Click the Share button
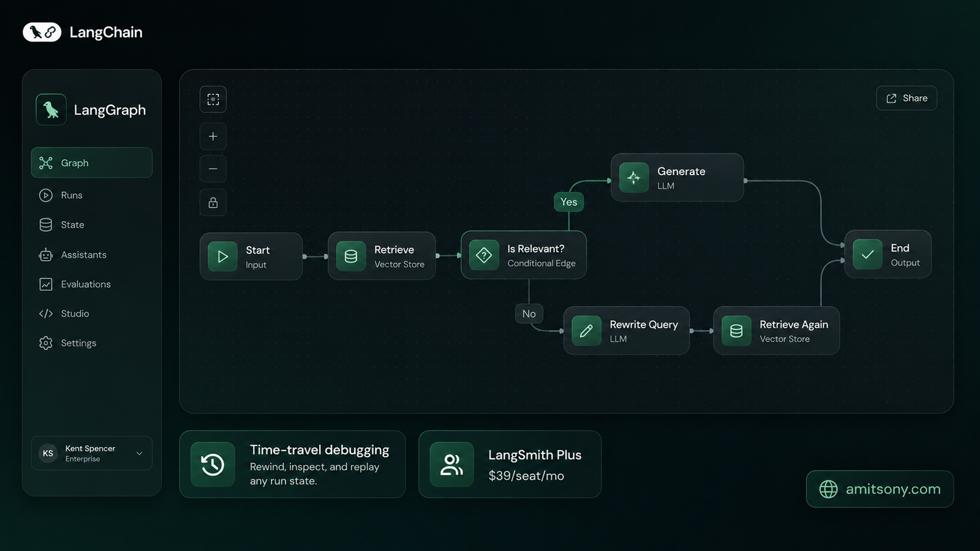This screenshot has width=980, height=551. 907,98
